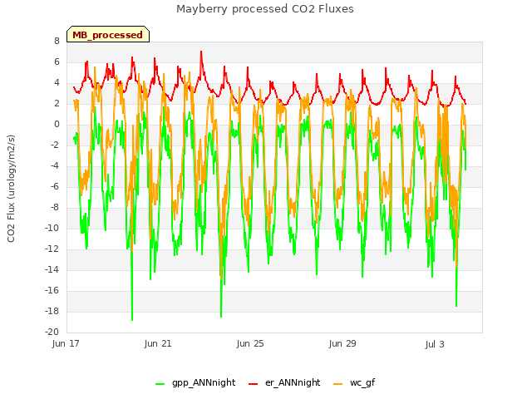
Task: Click the Jun 21 x-axis label
Action: tap(158, 343)
